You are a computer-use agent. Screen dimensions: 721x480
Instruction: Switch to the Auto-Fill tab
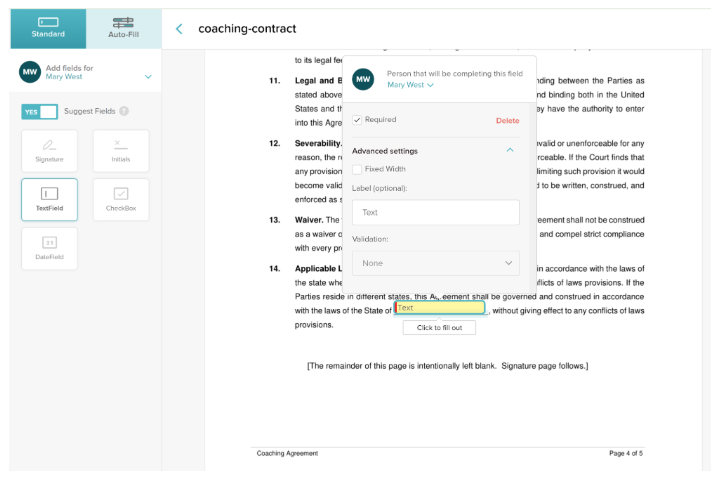click(x=123, y=27)
